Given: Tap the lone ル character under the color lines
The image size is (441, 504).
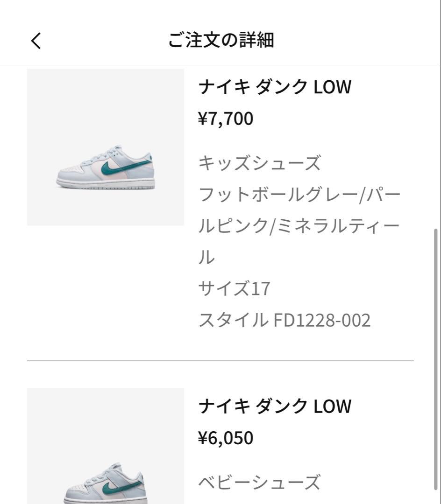Looking at the screenshot, I should pyautogui.click(x=206, y=257).
